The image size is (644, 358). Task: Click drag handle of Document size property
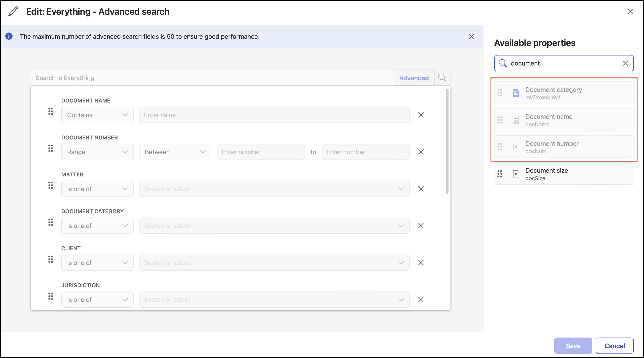[x=499, y=174]
